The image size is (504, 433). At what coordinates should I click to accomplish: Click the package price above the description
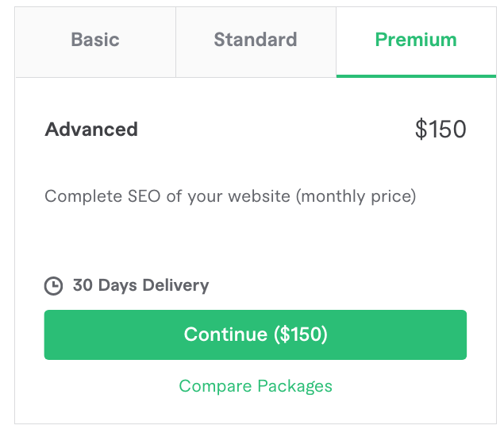(441, 130)
